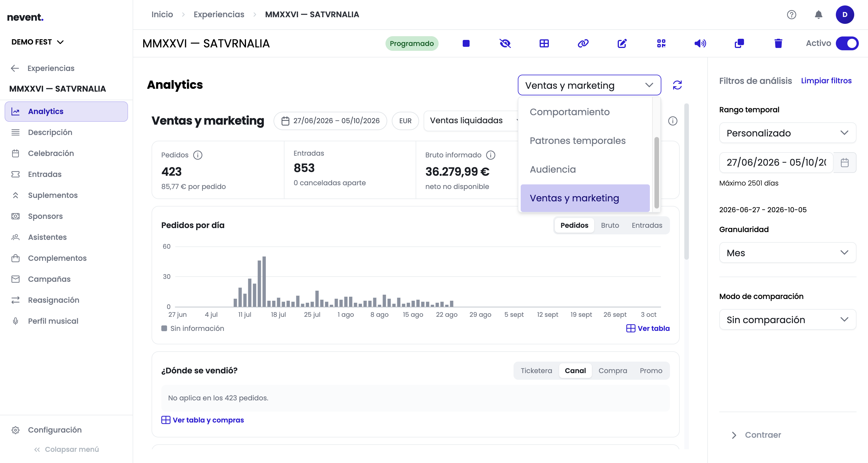Open the calendar icon in Rango temporal
The width and height of the screenshot is (868, 463).
coord(845,163)
